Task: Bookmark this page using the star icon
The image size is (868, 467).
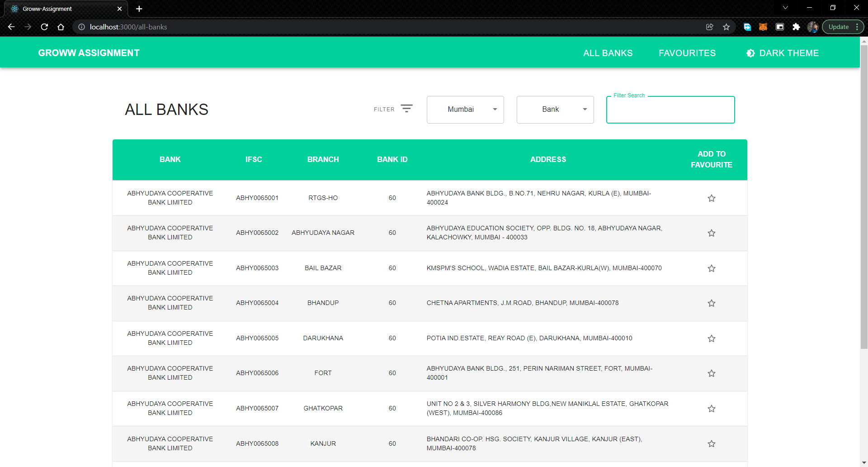Action: click(x=726, y=27)
